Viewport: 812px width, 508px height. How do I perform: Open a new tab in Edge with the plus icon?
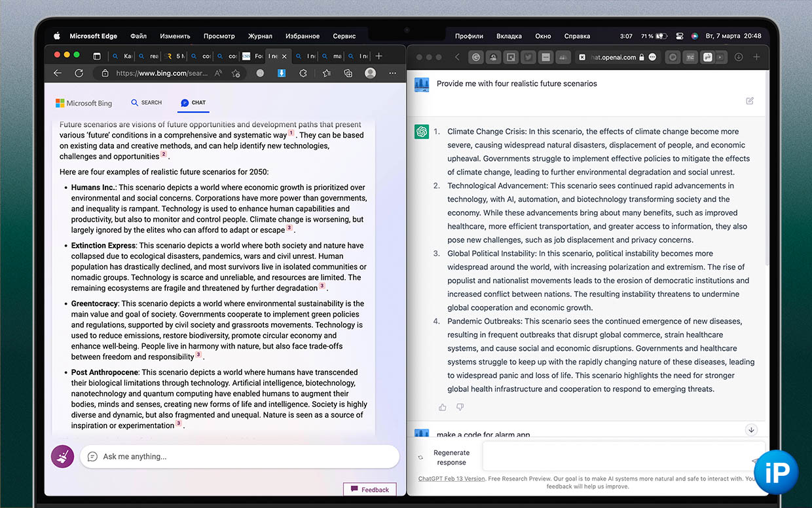click(x=378, y=56)
